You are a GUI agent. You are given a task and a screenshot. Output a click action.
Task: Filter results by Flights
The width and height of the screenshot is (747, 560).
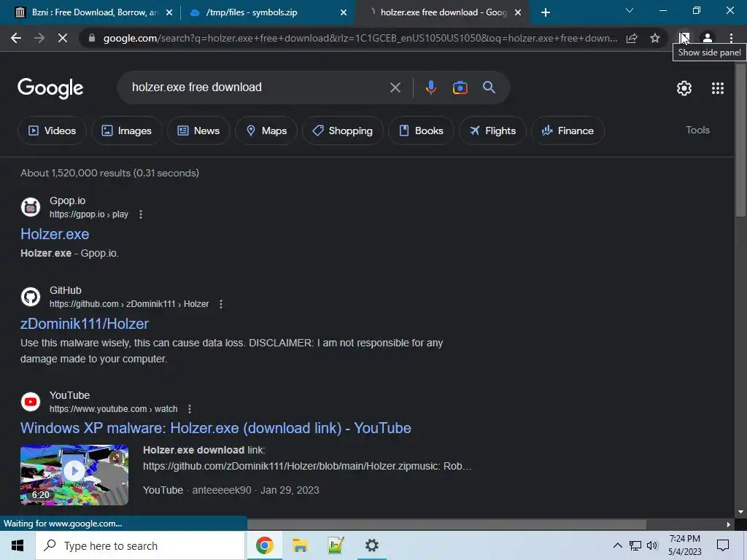coord(492,131)
